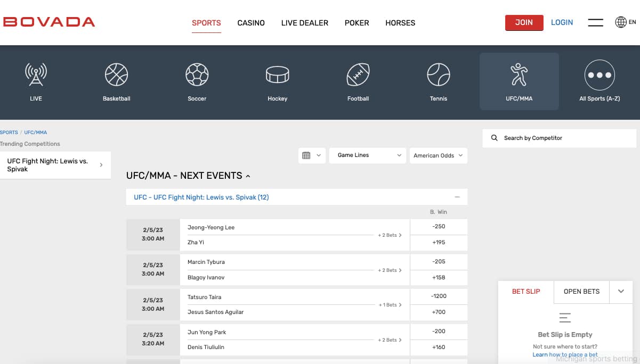Pick the Tennis ball icon
The height and width of the screenshot is (364, 640).
[439, 75]
